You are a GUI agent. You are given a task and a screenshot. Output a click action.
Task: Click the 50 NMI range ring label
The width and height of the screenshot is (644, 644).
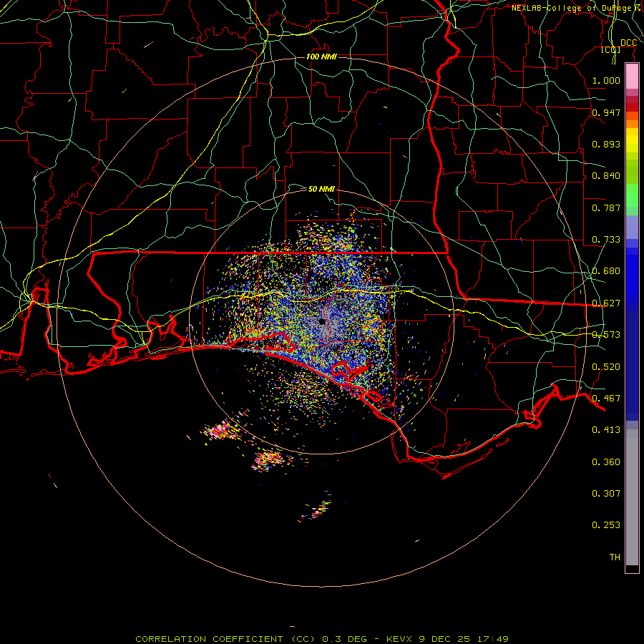[x=321, y=189]
